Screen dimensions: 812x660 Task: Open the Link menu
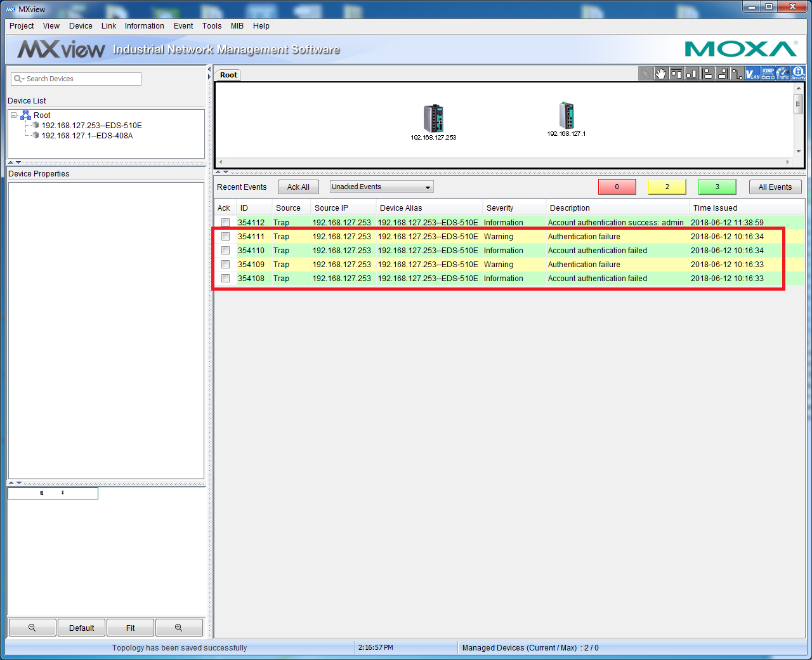click(108, 26)
